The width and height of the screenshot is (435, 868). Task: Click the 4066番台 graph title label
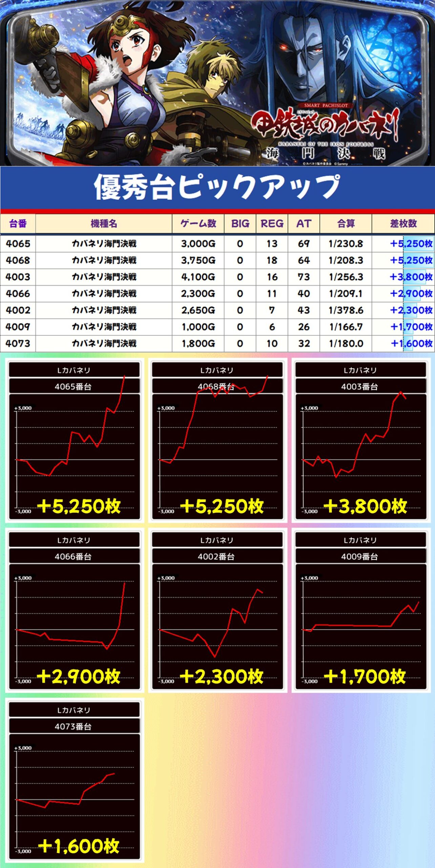click(74, 556)
